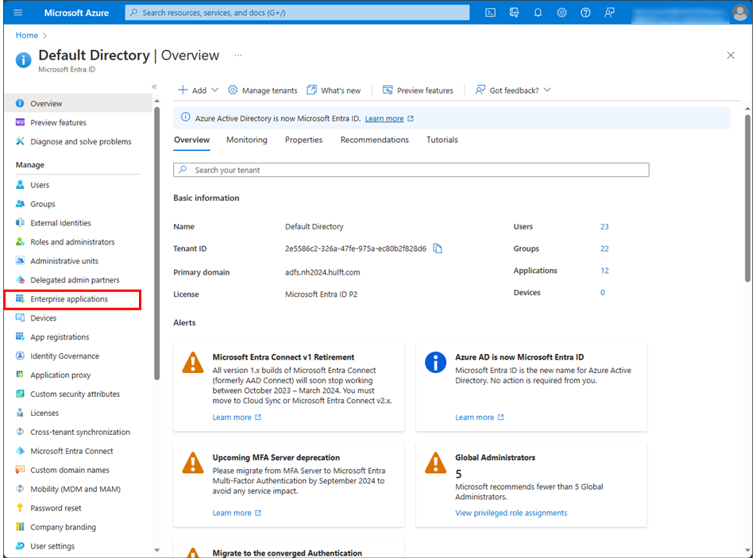The width and height of the screenshot is (756, 558).
Task: Click the account avatar picture
Action: click(x=739, y=13)
